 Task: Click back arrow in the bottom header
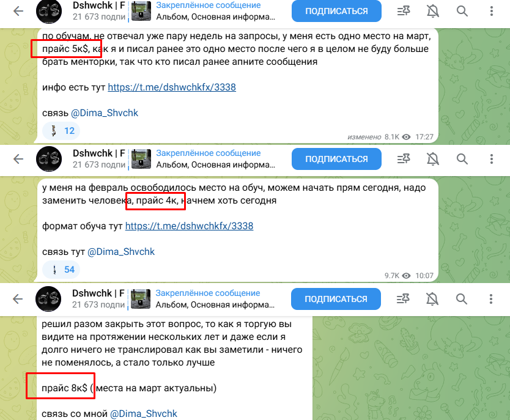[18, 299]
